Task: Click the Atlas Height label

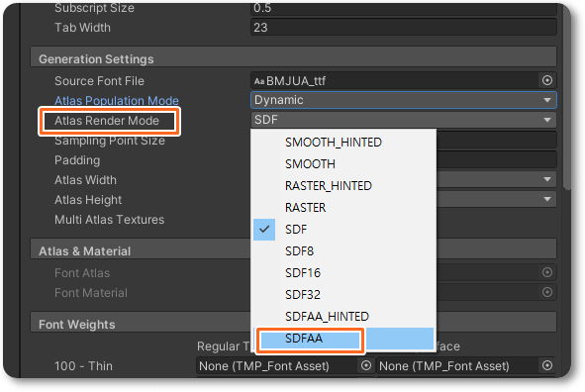Action: [x=88, y=200]
